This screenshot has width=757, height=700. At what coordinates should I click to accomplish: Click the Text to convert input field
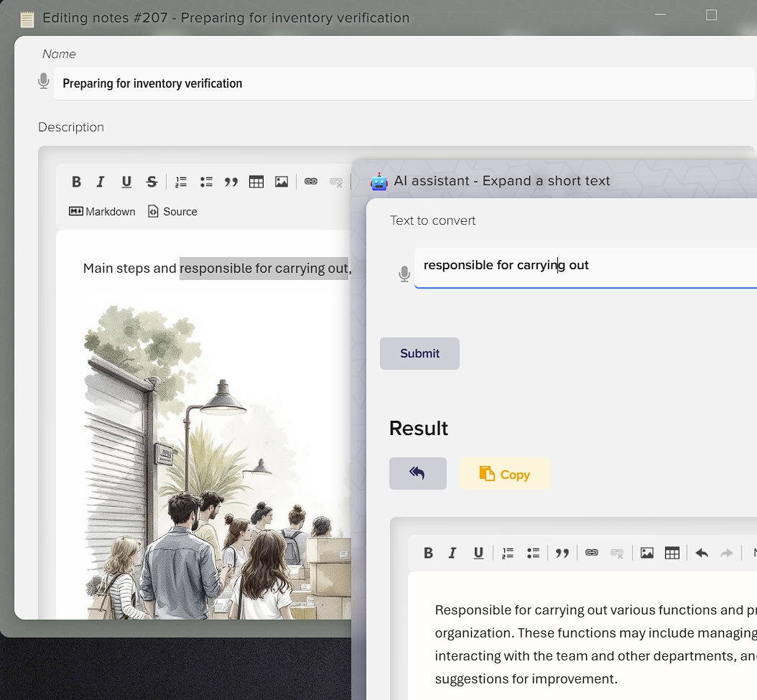click(585, 268)
